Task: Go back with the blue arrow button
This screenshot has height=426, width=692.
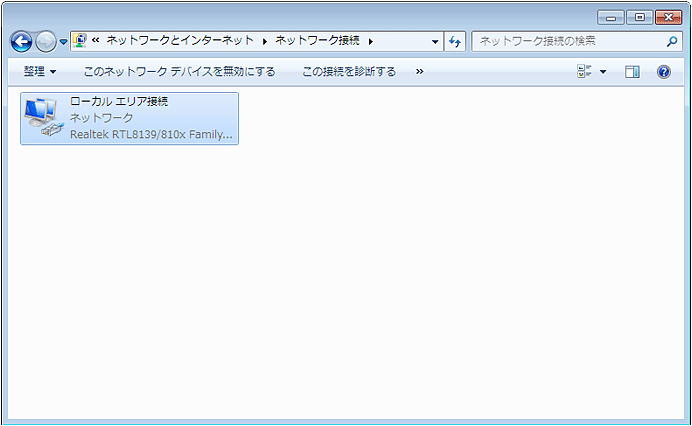Action: click(21, 42)
